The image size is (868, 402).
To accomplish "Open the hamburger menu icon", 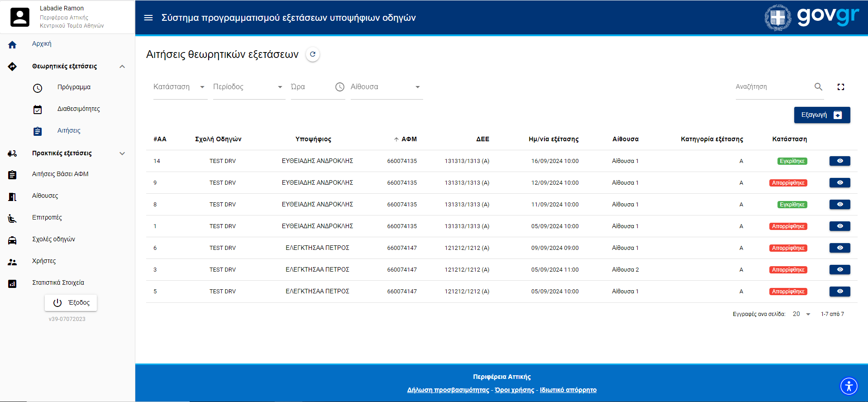I will tap(148, 18).
